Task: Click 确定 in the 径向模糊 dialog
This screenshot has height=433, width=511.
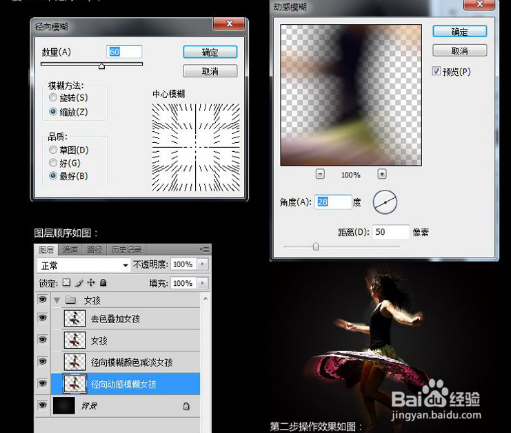Action: point(210,52)
